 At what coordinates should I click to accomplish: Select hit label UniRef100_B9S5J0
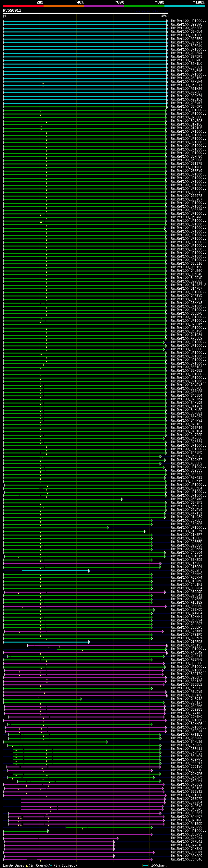coord(187,46)
